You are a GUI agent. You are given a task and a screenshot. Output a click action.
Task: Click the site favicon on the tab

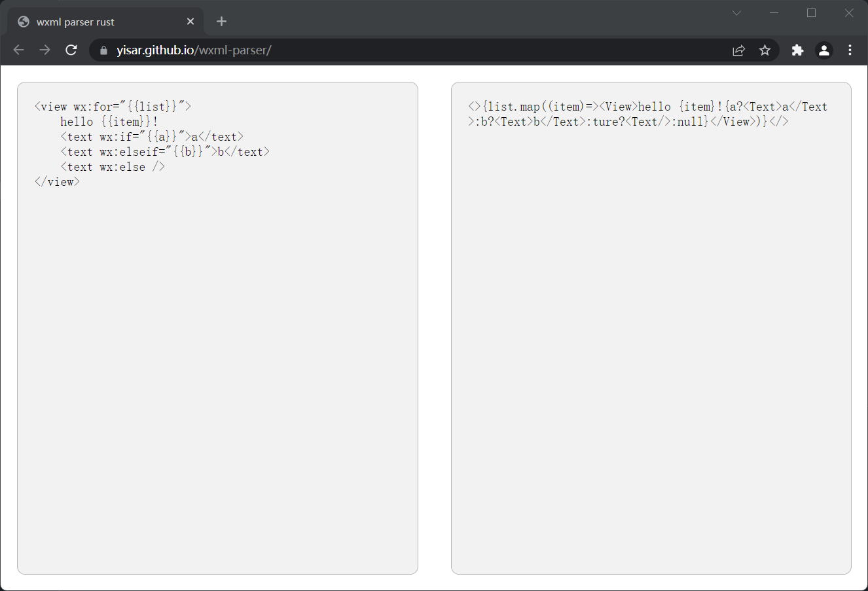coord(23,21)
